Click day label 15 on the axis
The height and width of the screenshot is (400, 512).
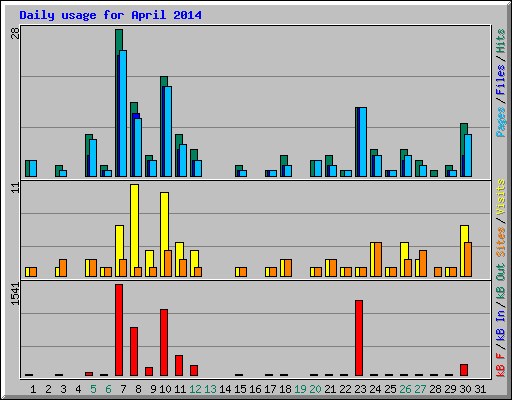tap(240, 389)
